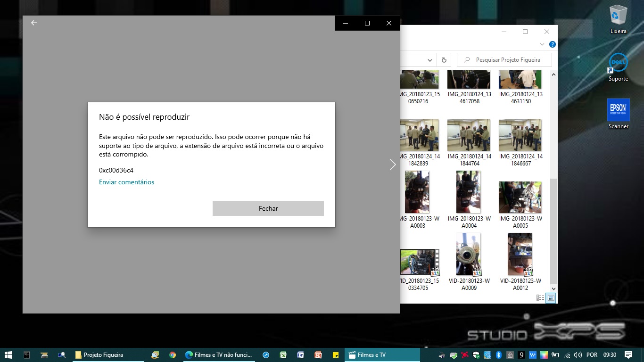Select thumbnail IMG_20180124_141846667
The width and height of the screenshot is (644, 362).
[520, 143]
